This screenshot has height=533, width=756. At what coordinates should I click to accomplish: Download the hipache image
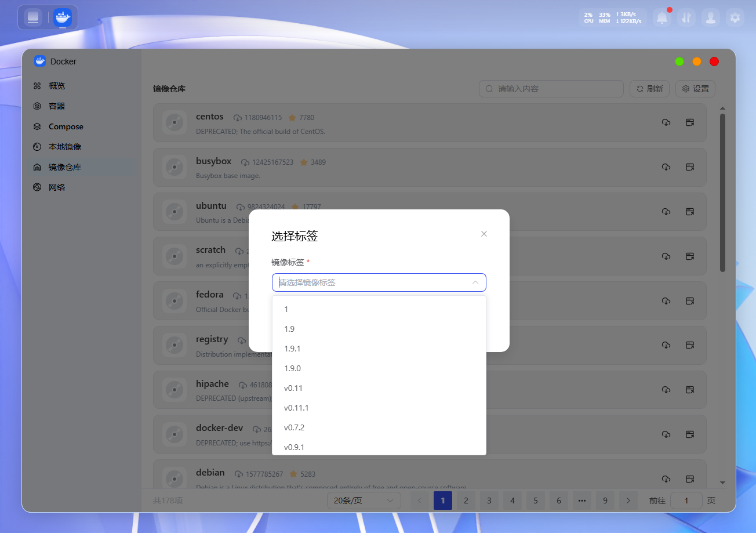coord(666,390)
